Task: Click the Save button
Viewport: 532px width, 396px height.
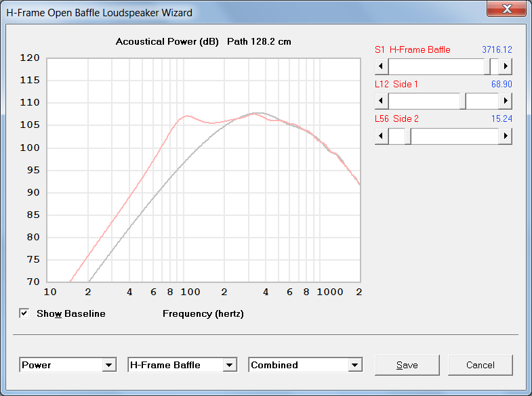Action: (407, 365)
